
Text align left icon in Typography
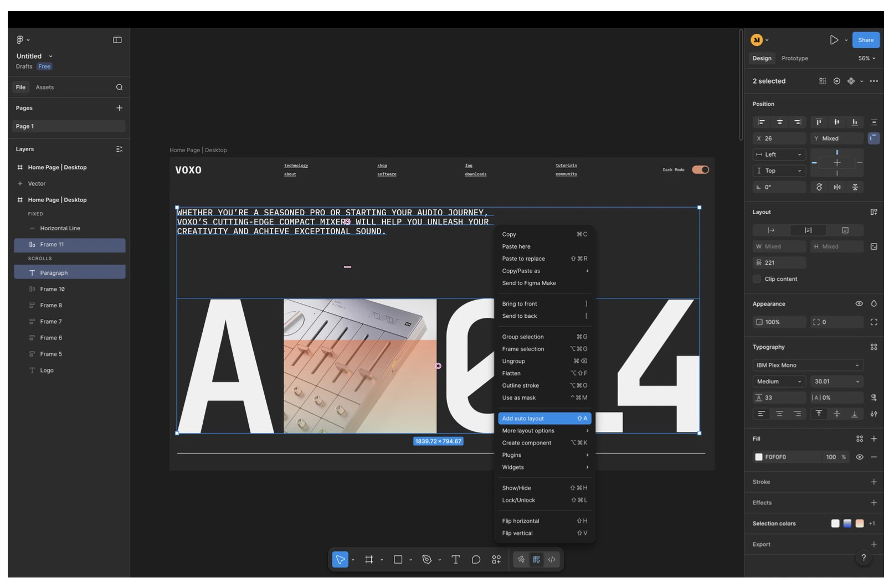(x=762, y=414)
